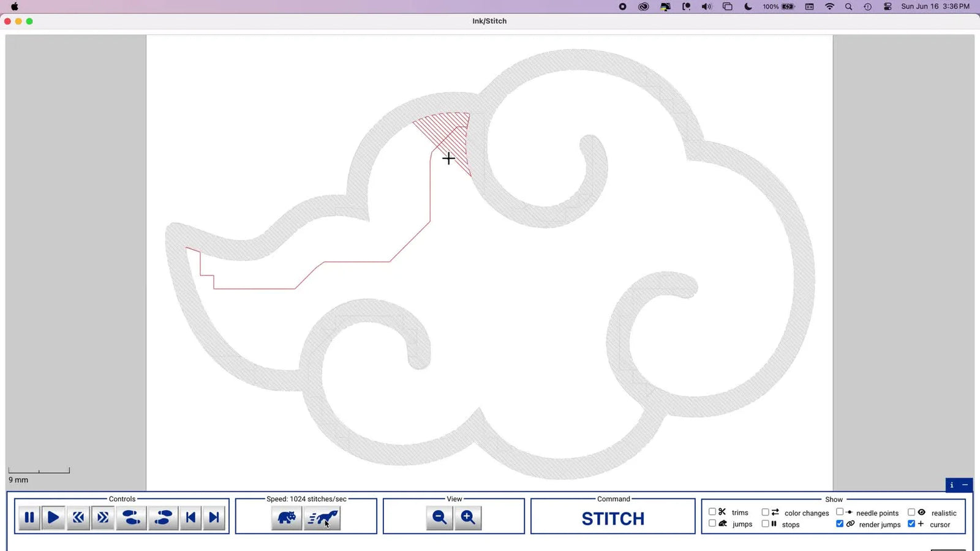Disable the render jumps checkbox
The width and height of the screenshot is (980, 551).
coord(840,524)
